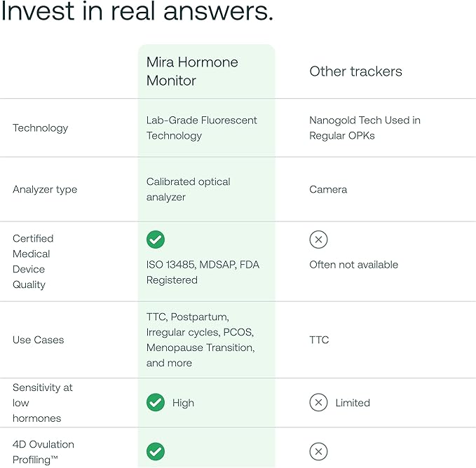
Task: Click the Use Cases row label
Action: pyautogui.click(x=38, y=340)
